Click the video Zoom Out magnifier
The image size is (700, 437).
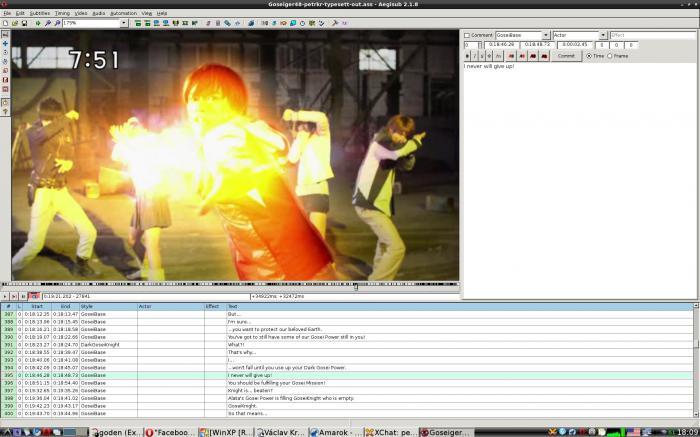57,23
